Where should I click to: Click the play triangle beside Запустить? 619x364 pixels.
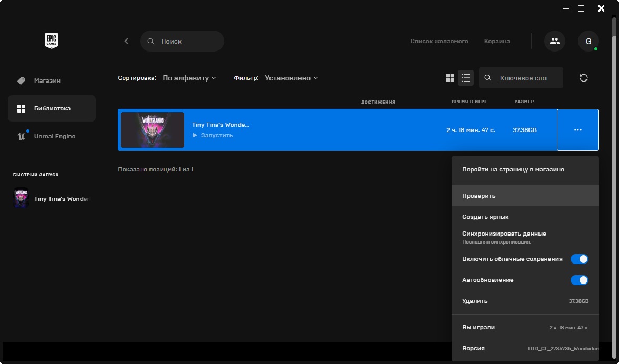[x=195, y=135]
